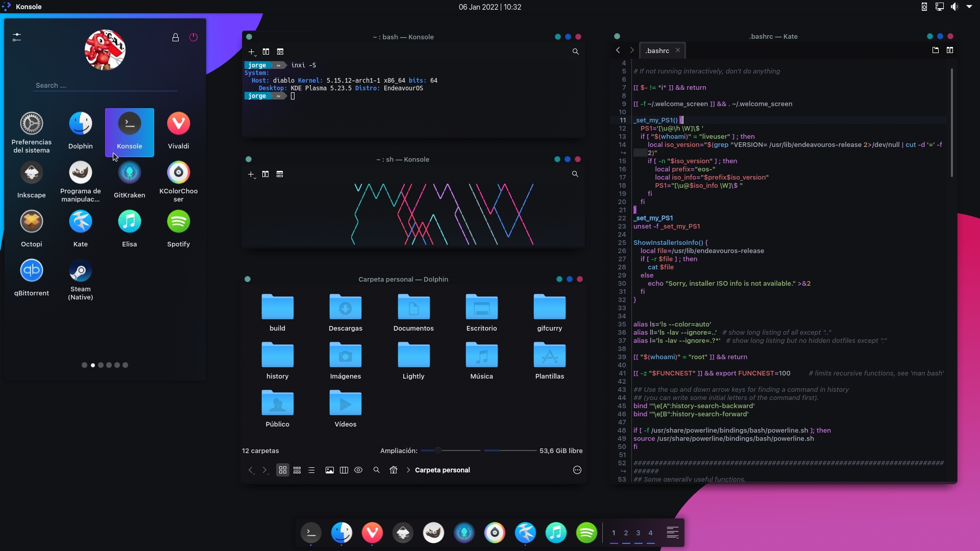Open GIMP image manipulation program in launcher
This screenshot has width=980, height=551.
tap(81, 181)
